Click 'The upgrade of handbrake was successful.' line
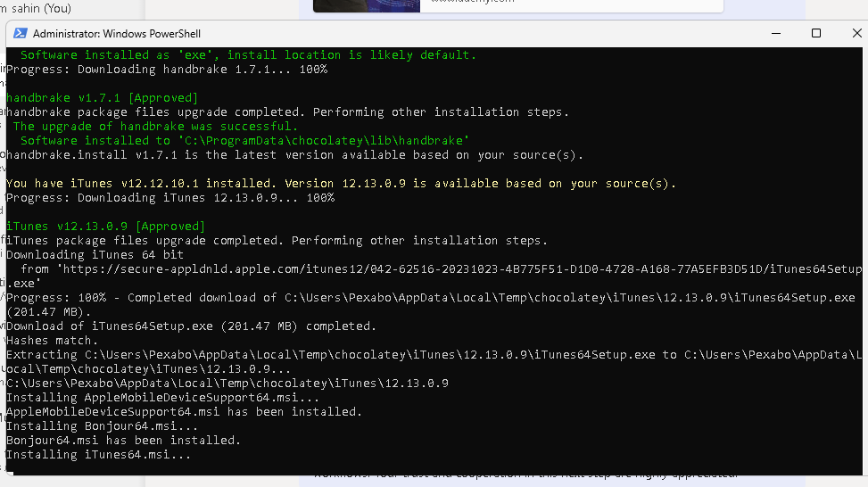The height and width of the screenshot is (487, 868). click(x=155, y=126)
